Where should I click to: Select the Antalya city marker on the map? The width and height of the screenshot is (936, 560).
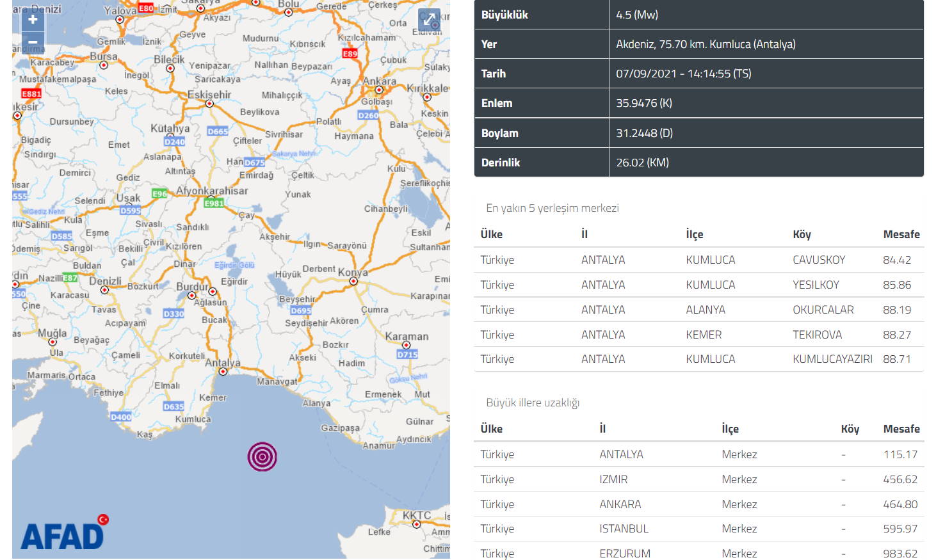click(x=223, y=371)
